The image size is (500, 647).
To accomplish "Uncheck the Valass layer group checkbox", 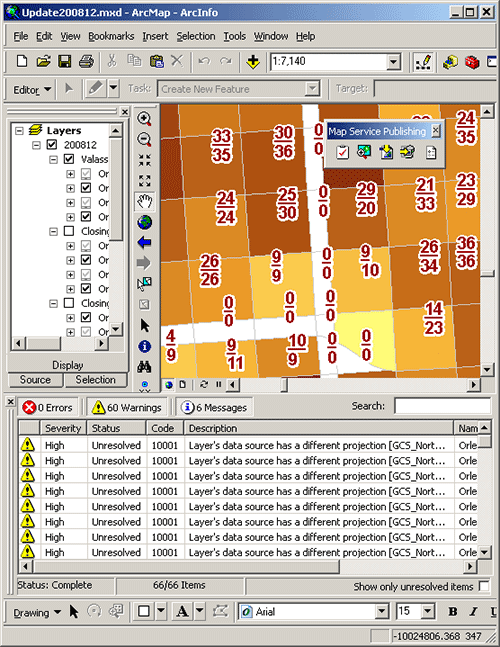I will tap(69, 159).
